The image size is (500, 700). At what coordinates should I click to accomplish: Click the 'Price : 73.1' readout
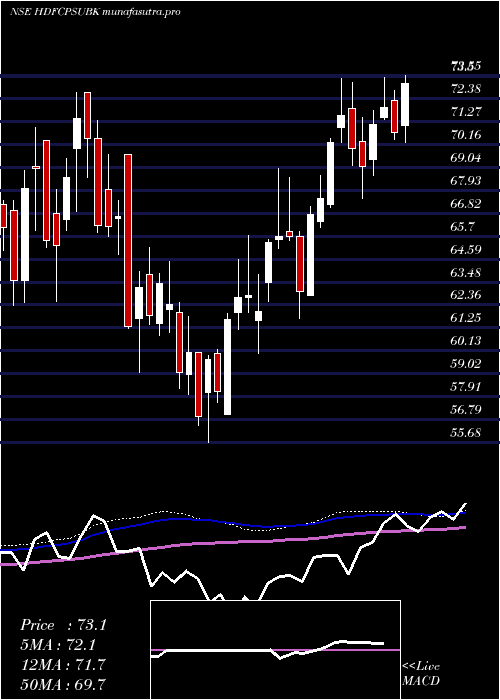point(63,625)
